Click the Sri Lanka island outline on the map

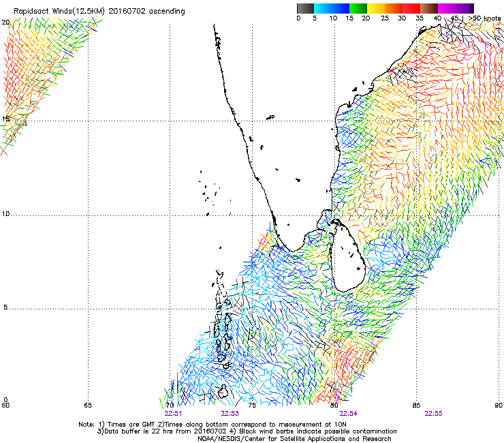pyautogui.click(x=348, y=256)
